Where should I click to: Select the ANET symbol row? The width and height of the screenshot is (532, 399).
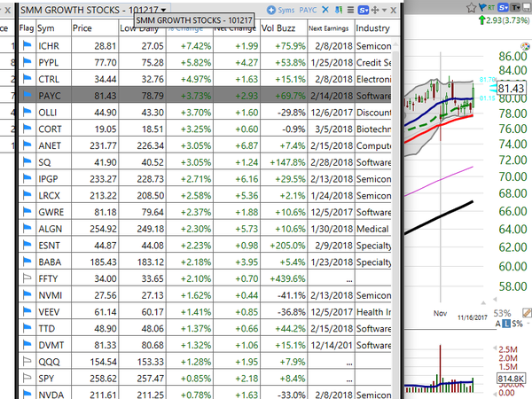pos(205,145)
